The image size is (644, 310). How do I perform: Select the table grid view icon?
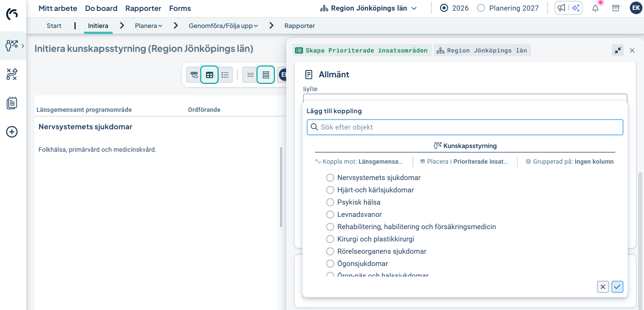(x=209, y=75)
